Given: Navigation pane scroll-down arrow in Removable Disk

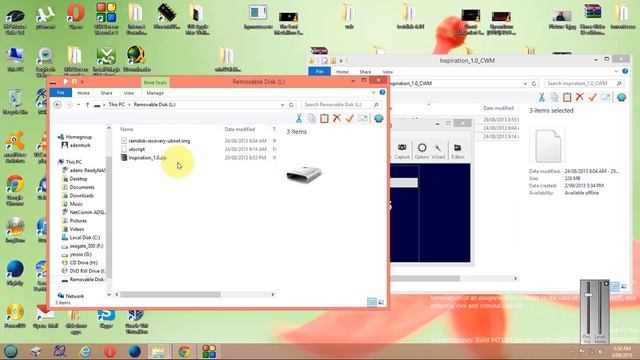Looking at the screenshot, I should 109,294.
